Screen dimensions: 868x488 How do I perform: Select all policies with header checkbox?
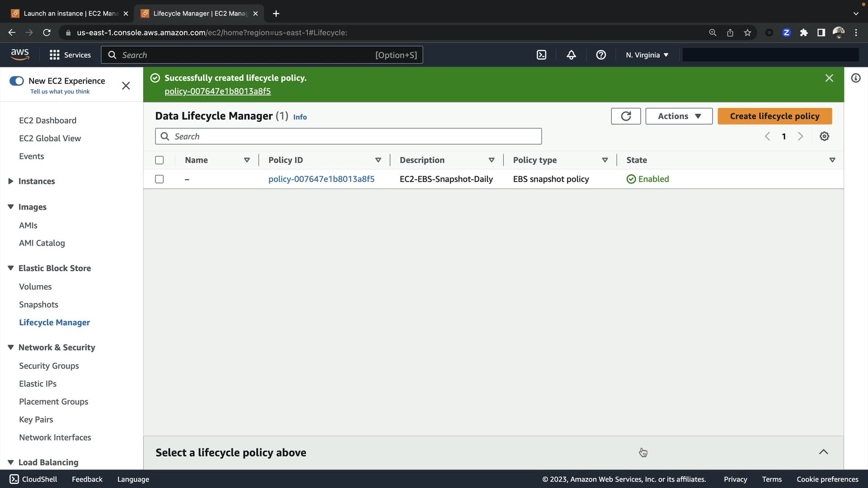[x=159, y=160]
